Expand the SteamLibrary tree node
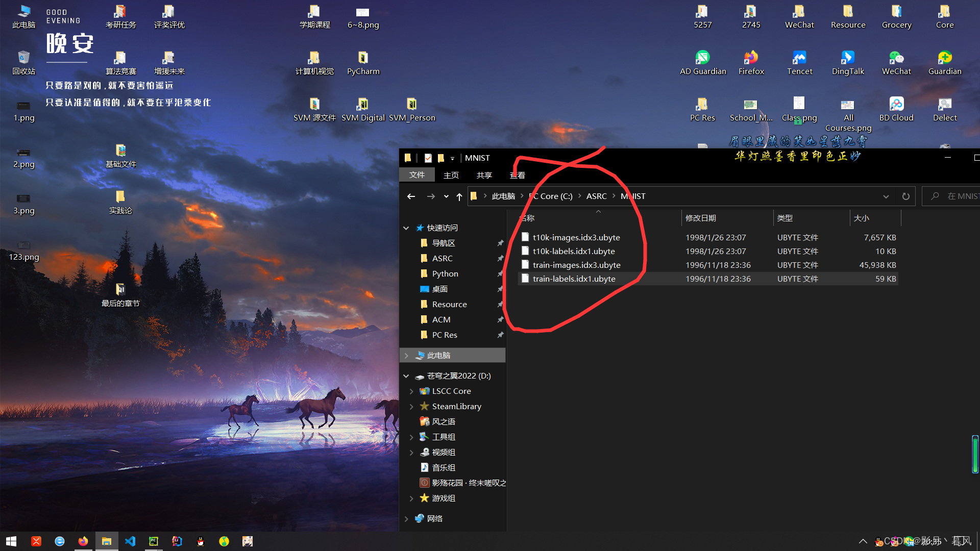This screenshot has width=980, height=551. point(411,407)
